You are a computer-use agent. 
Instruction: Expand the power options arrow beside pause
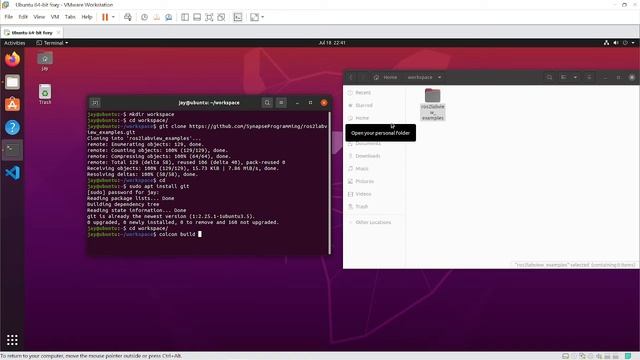click(x=113, y=17)
